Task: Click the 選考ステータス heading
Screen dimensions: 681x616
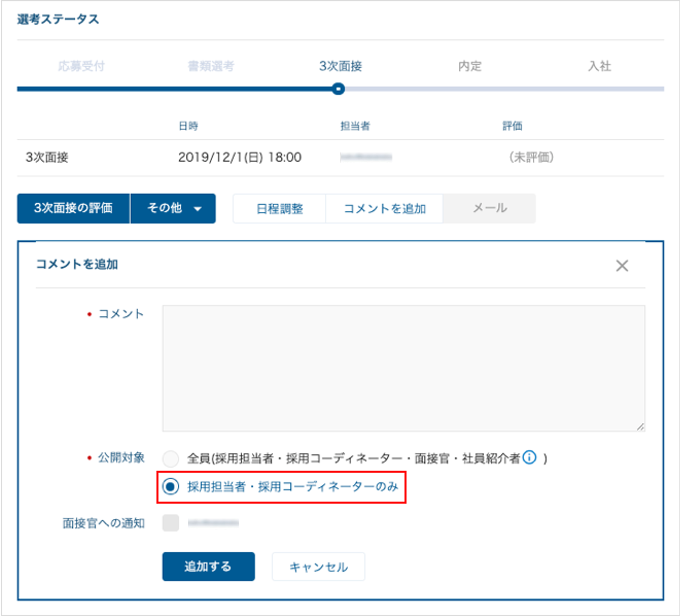Action: 58,19
